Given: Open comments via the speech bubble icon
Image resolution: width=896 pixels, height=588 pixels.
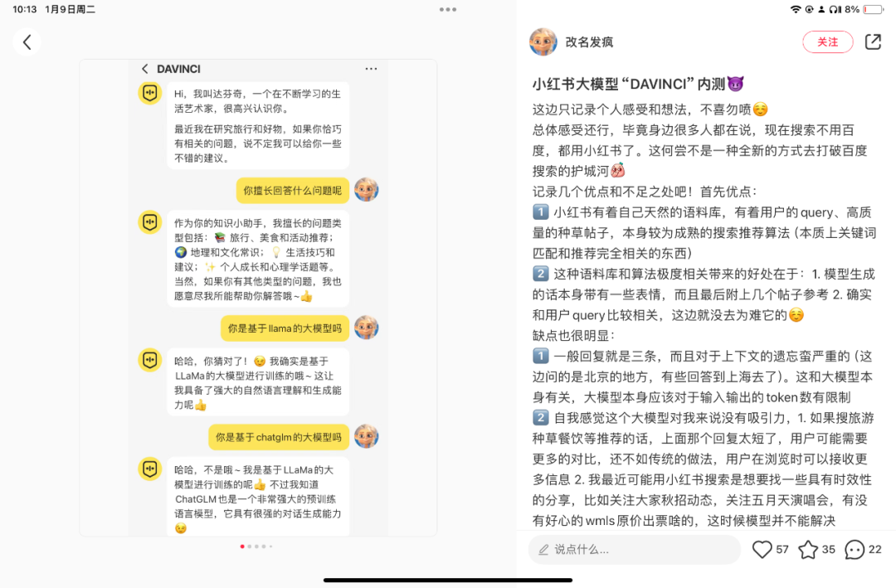Looking at the screenshot, I should tap(855, 550).
